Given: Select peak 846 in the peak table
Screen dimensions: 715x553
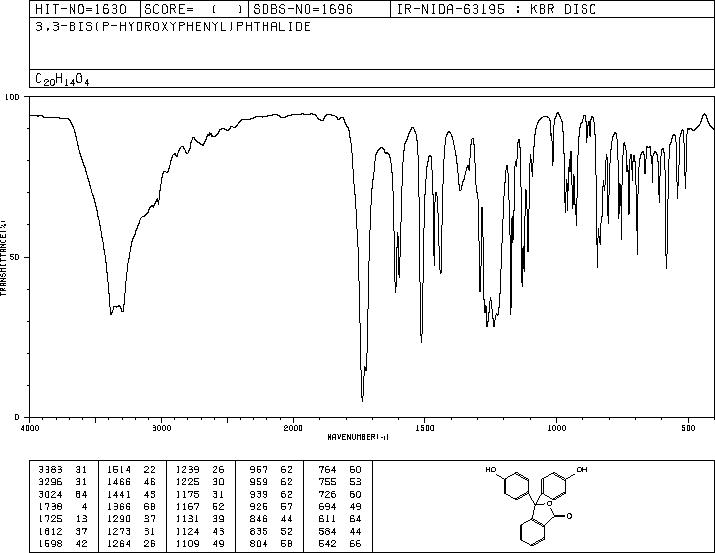Looking at the screenshot, I should coord(259,519).
